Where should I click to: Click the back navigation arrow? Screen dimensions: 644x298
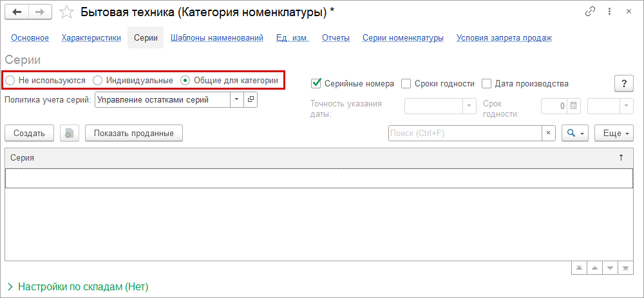(x=17, y=12)
